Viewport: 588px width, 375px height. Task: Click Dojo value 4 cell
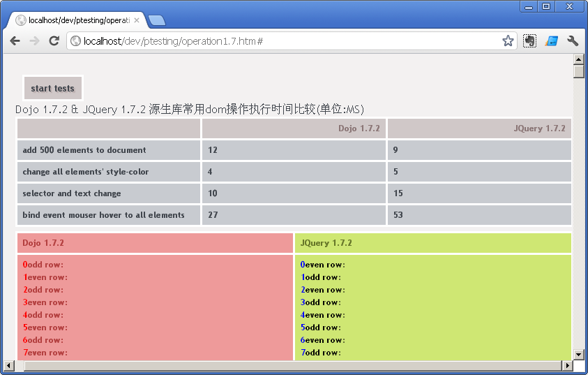point(294,172)
